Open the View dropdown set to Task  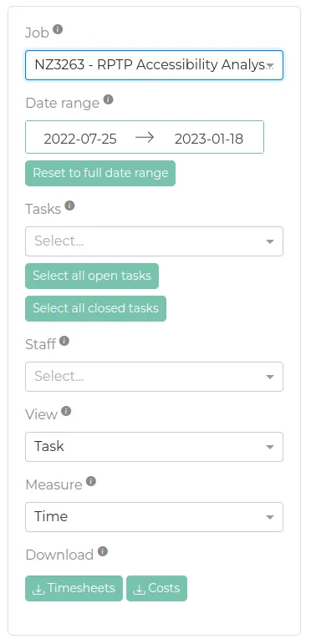click(154, 446)
